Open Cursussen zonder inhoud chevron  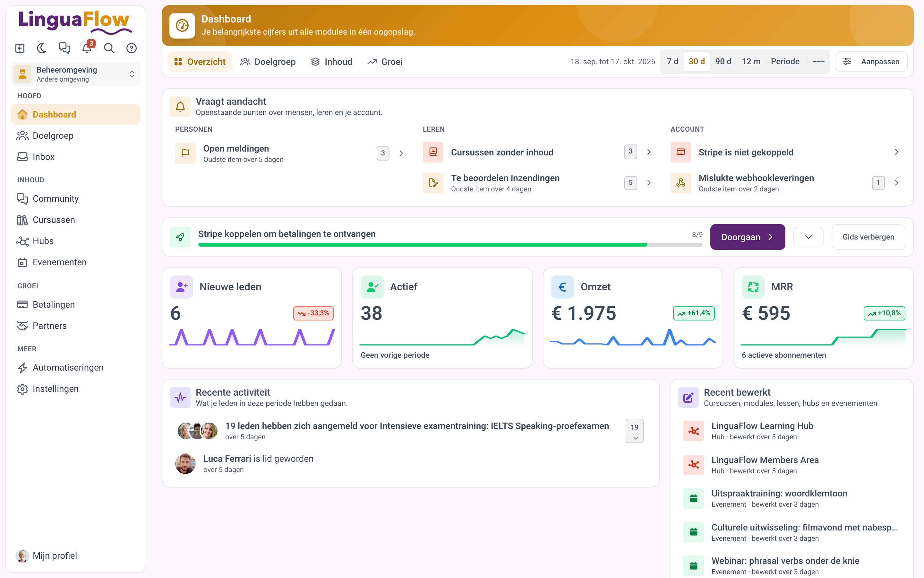[x=649, y=152]
